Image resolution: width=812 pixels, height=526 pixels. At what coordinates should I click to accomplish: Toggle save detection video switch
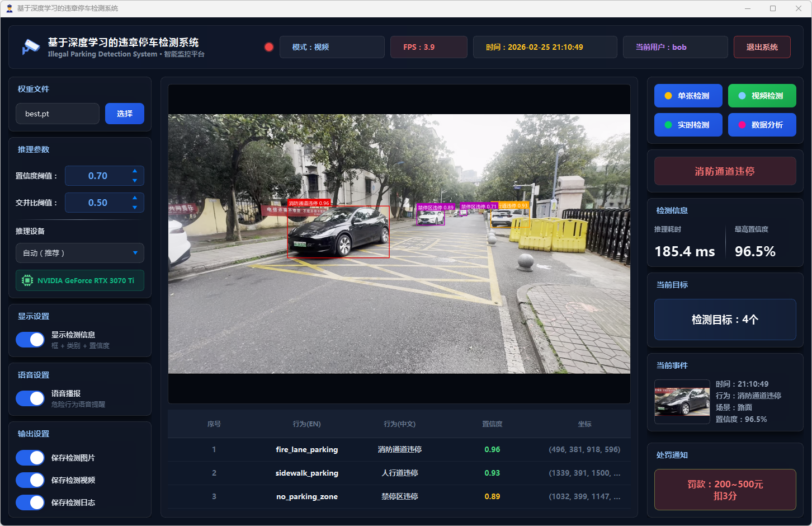[30, 480]
